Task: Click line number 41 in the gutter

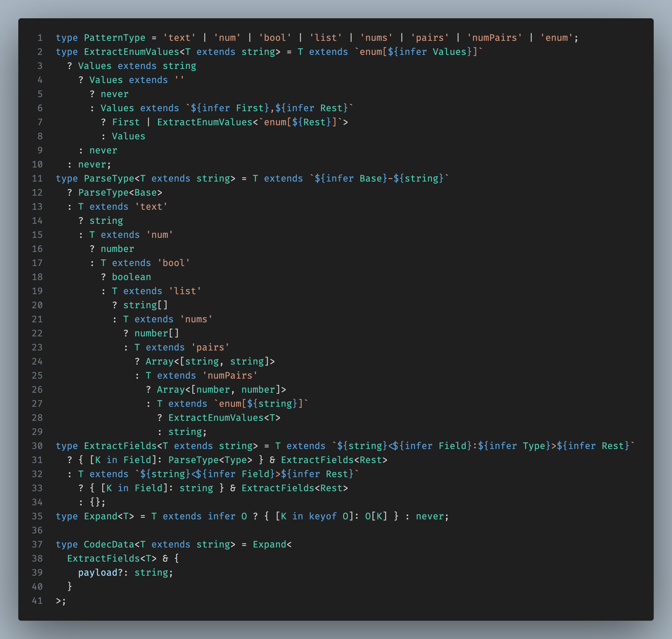Action: (37, 601)
